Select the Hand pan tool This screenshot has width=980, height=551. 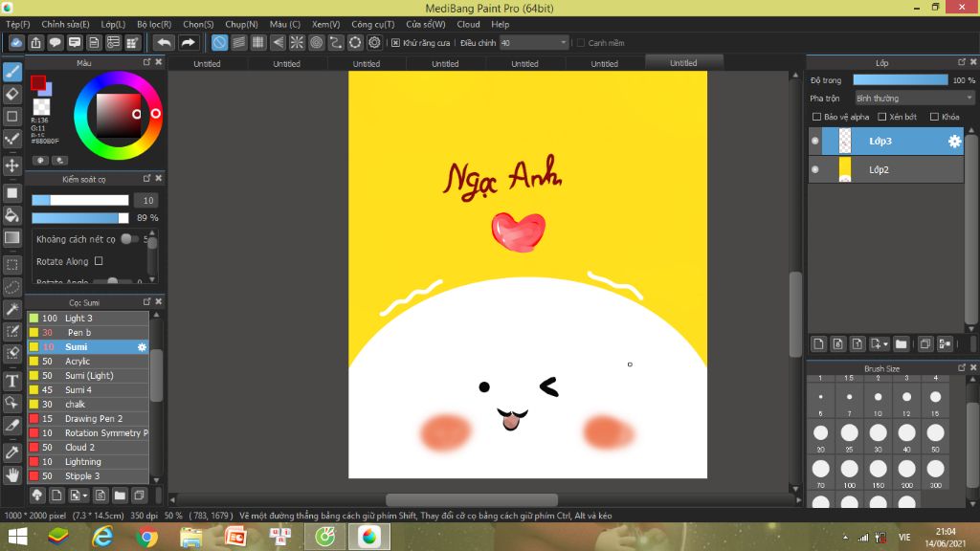coord(12,474)
